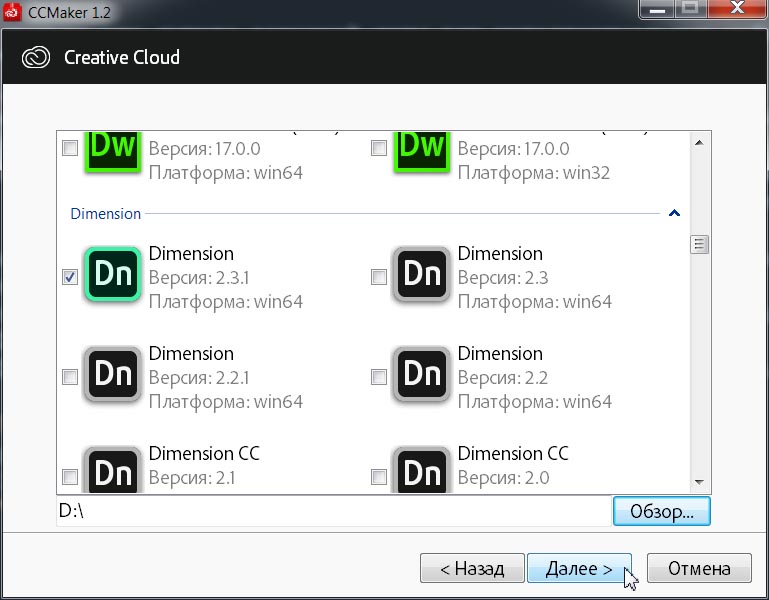
Task: Click the Dimension 2.2.1 Dn icon
Action: pos(113,374)
